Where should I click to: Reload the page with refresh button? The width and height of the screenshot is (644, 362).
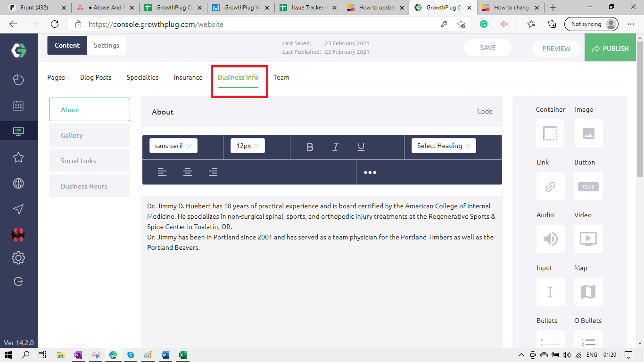coord(55,24)
